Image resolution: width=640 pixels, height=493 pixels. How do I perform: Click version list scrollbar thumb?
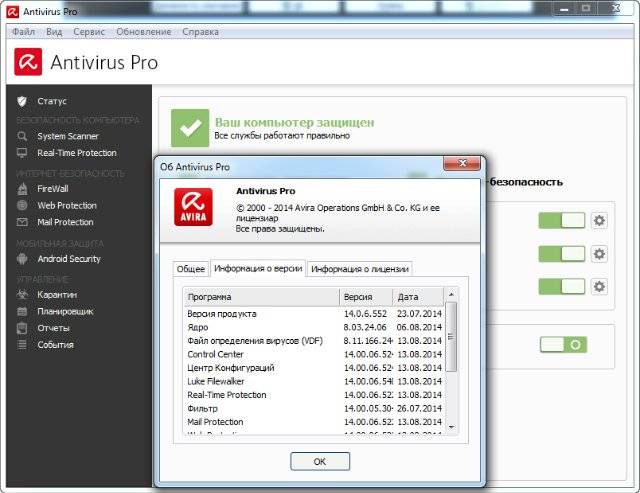451,337
